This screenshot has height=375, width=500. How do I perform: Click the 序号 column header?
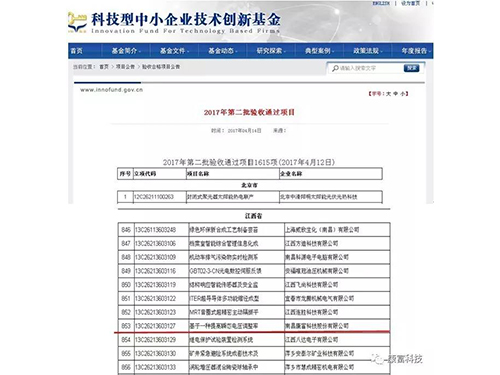coord(125,174)
